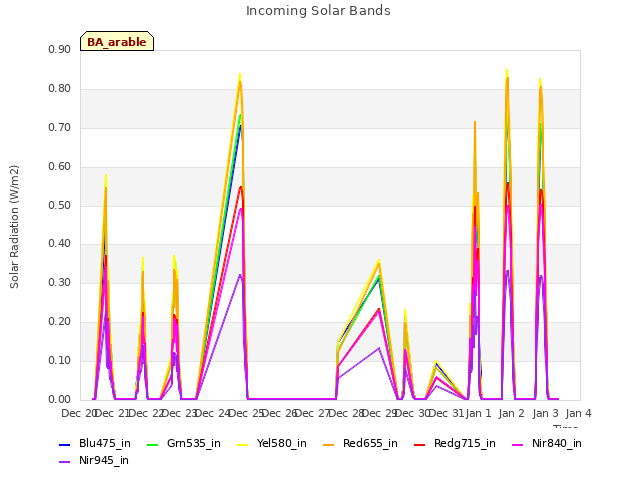
Task: Click the blue Blu475_in legend swatch
Action: (x=64, y=444)
